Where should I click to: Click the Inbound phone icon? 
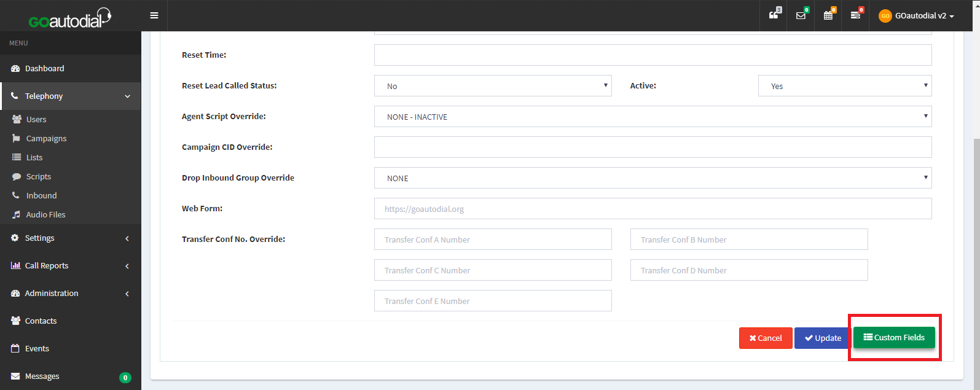click(16, 195)
